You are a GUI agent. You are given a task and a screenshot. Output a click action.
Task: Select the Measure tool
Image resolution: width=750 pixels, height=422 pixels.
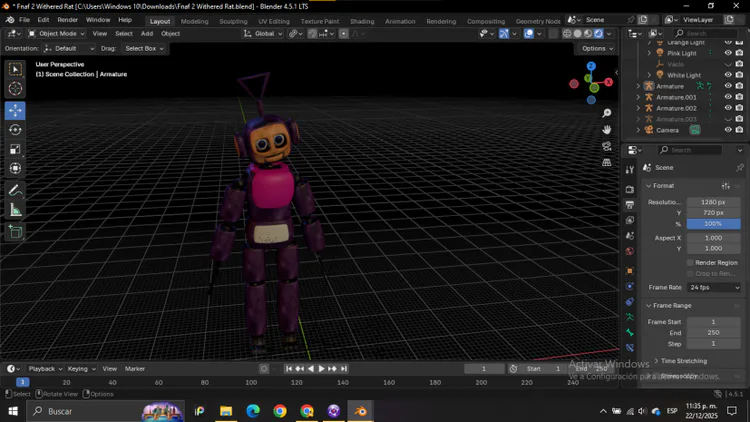tap(15, 210)
